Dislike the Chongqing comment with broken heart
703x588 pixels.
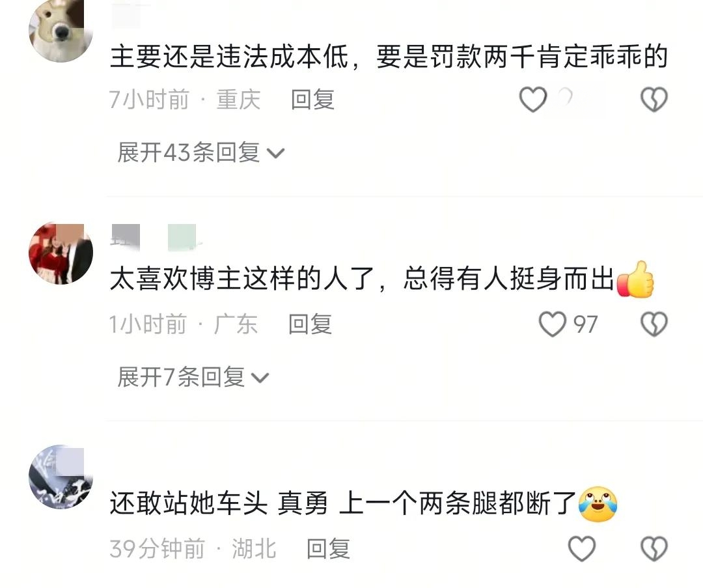point(654,99)
